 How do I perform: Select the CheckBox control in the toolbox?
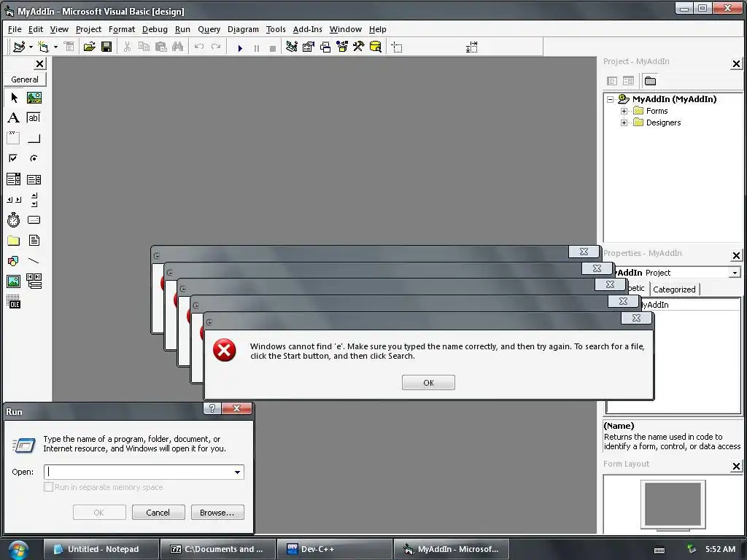(14, 158)
